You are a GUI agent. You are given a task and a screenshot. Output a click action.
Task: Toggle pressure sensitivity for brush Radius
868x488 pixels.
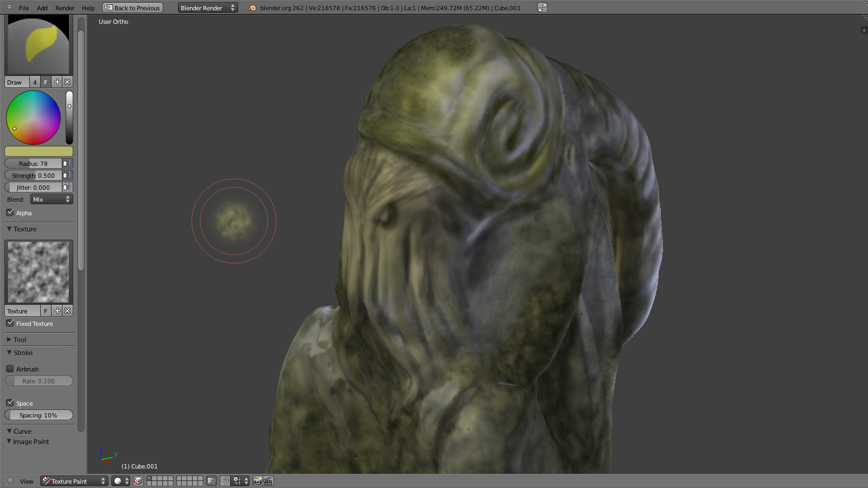tap(67, 163)
